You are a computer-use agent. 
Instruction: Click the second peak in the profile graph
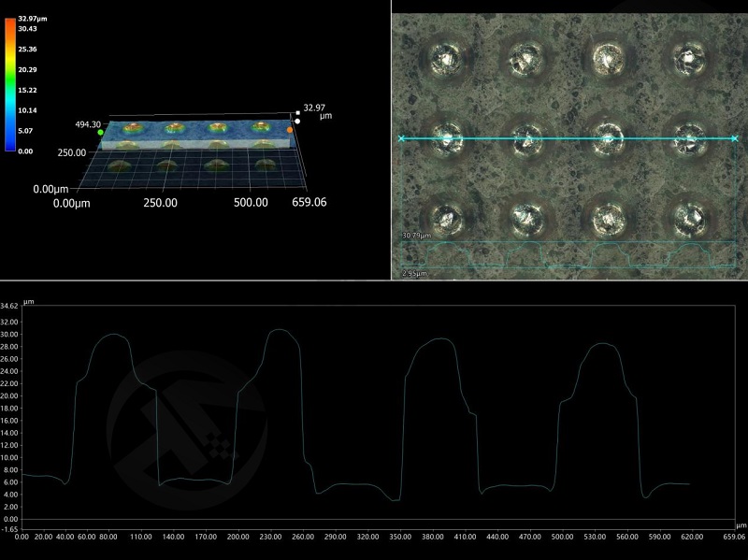coord(279,330)
